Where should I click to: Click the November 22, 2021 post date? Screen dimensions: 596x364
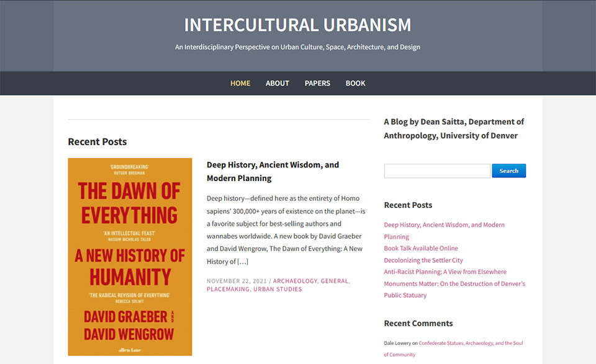(236, 281)
